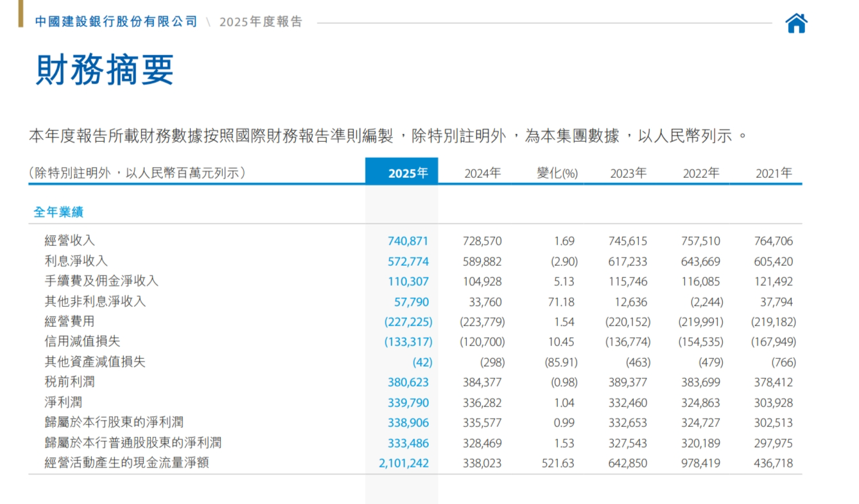Select the 經營收入 row label
The image size is (859, 504).
(69, 241)
